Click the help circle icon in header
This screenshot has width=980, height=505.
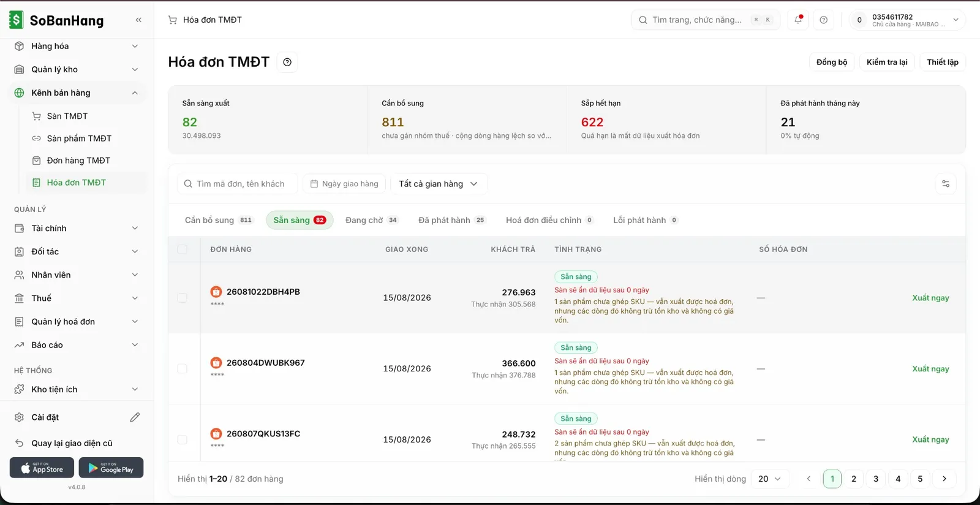pos(824,20)
